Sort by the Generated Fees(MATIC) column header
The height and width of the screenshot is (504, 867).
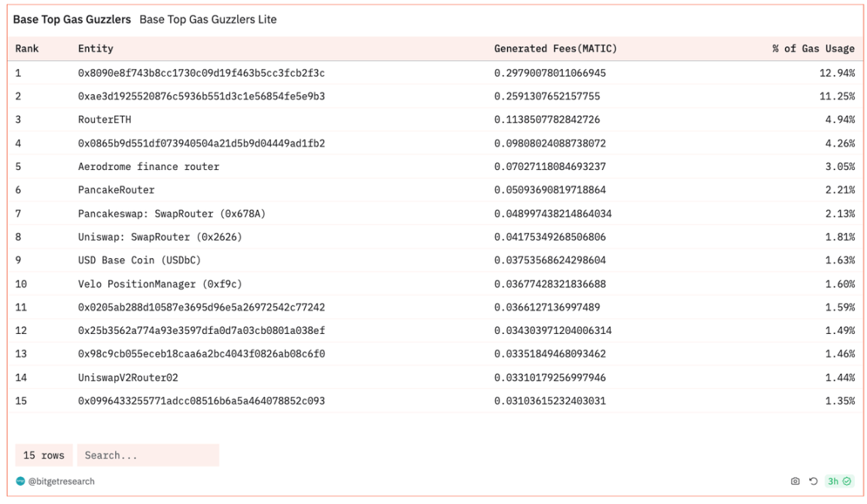tap(555, 49)
